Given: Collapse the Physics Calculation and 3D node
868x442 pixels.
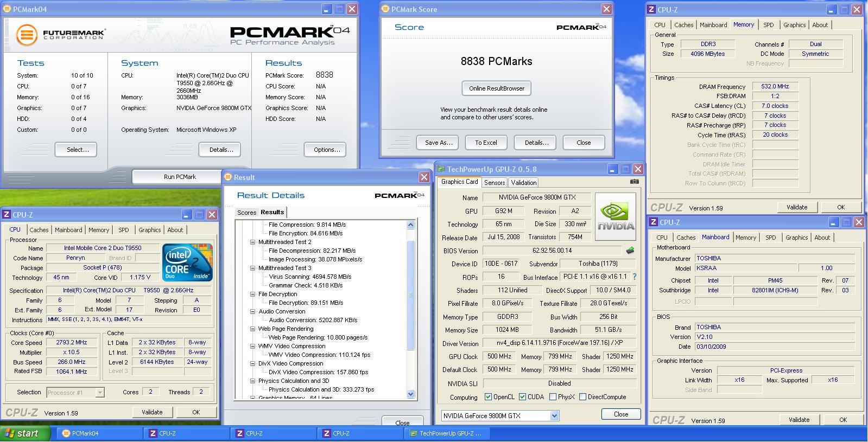Looking at the screenshot, I should click(252, 381).
